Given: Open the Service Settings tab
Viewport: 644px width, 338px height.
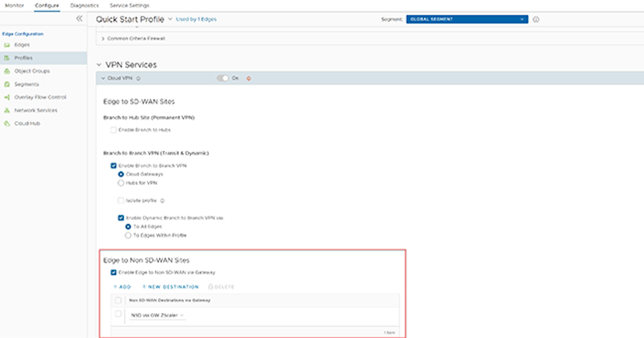Looking at the screenshot, I should point(129,5).
